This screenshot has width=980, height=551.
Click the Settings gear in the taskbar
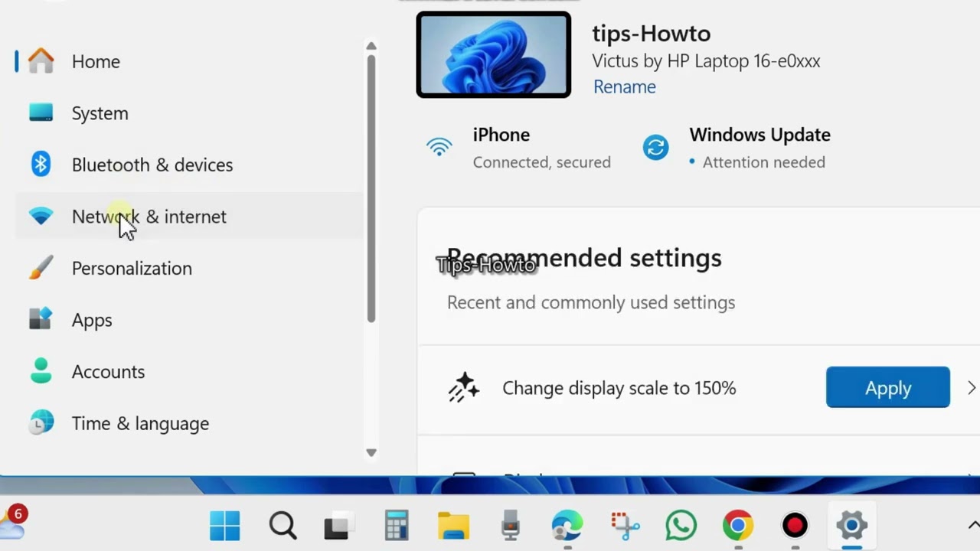coord(851,526)
